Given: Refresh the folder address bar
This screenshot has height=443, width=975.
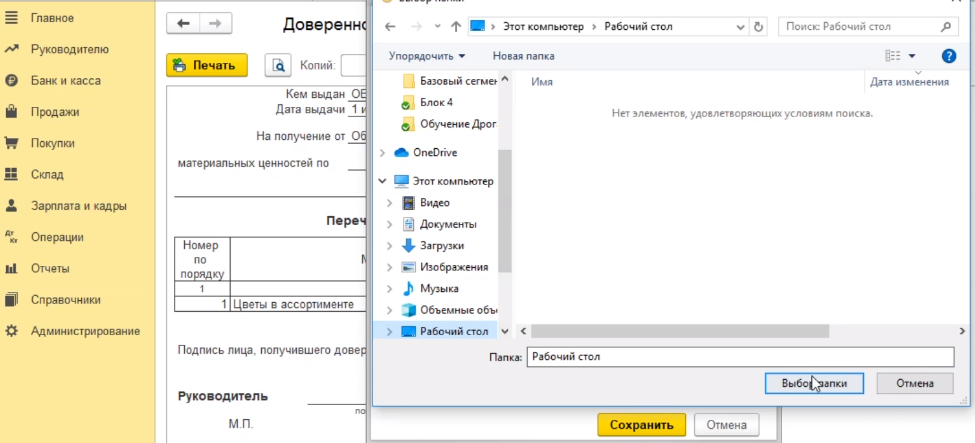Looking at the screenshot, I should pos(759,26).
